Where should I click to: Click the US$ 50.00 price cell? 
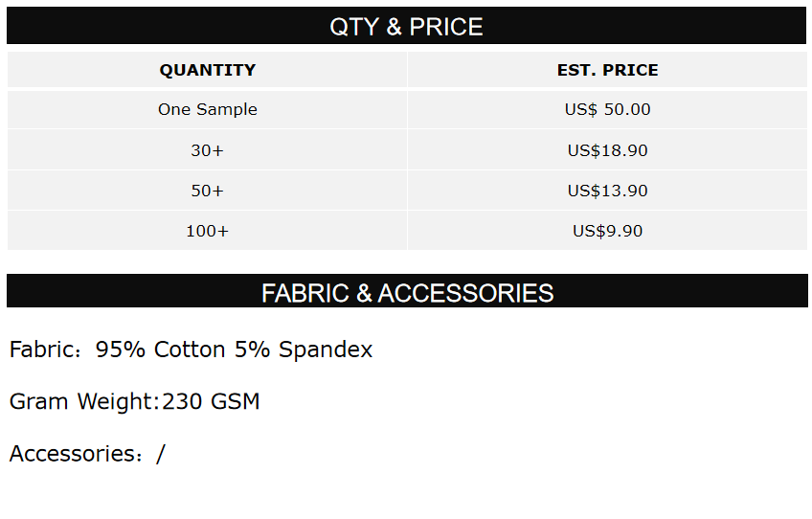click(x=607, y=109)
